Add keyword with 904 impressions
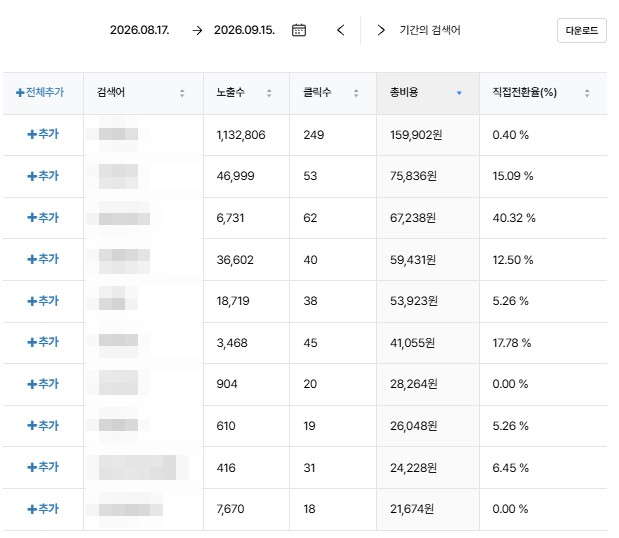Viewport: 619px width, 538px height. [43, 384]
